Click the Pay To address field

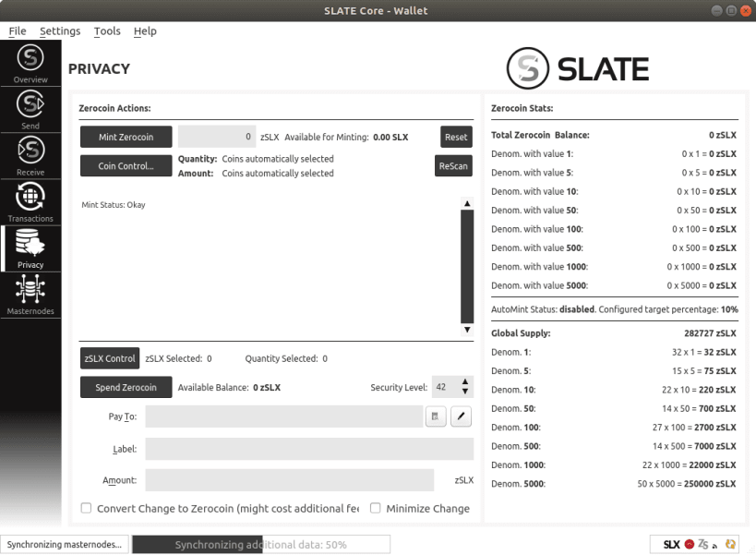[284, 416]
